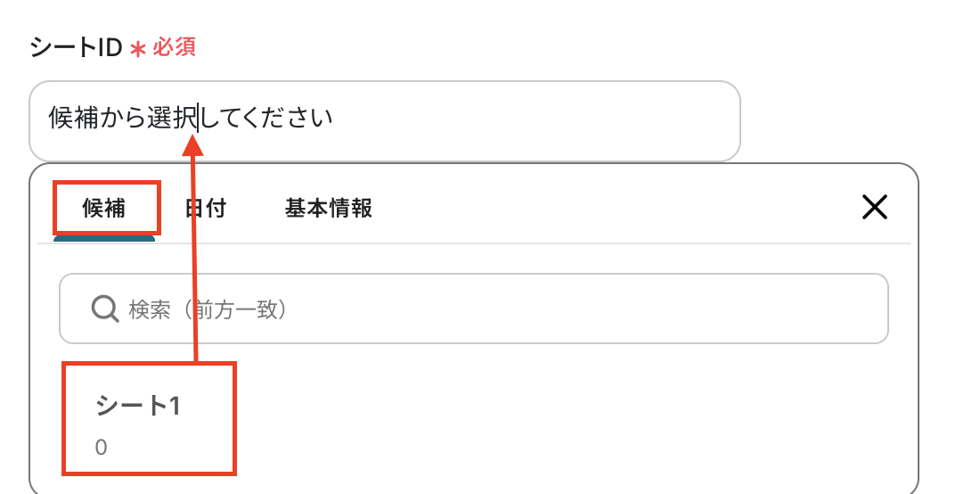Click the right end of シートID field
The width and height of the screenshot is (980, 494).
713,120
